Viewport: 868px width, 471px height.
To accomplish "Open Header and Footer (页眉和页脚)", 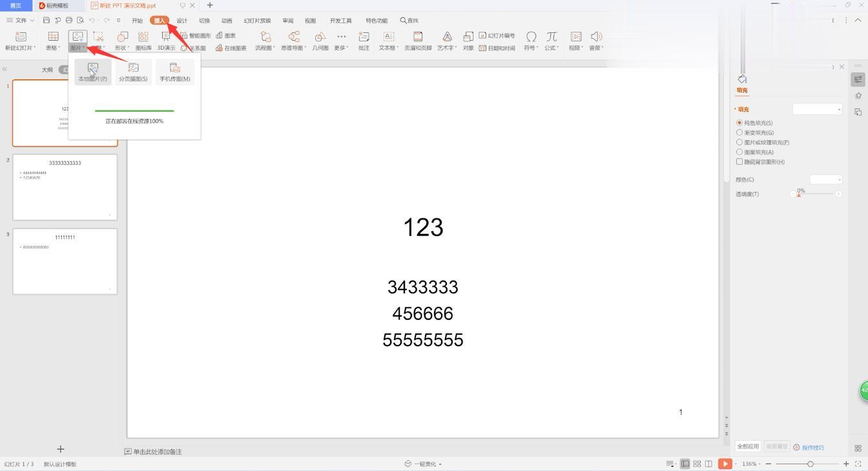I will 418,41.
